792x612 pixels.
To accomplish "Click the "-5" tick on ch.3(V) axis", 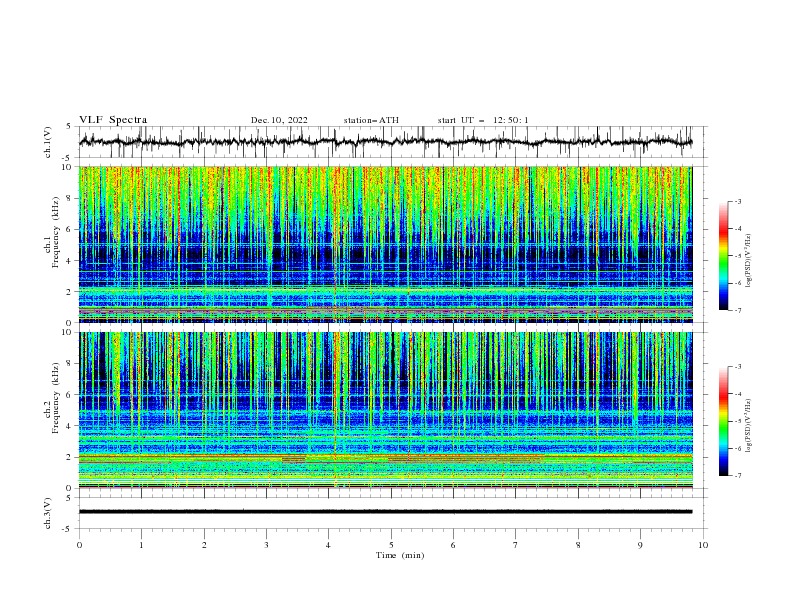I will [67, 529].
